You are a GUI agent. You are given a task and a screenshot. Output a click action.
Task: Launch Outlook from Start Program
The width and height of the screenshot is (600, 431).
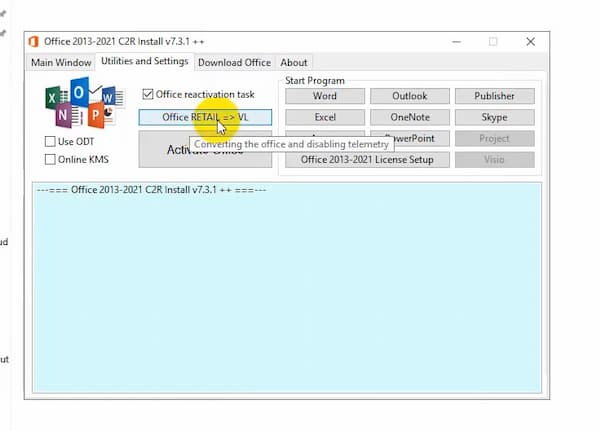tap(410, 96)
